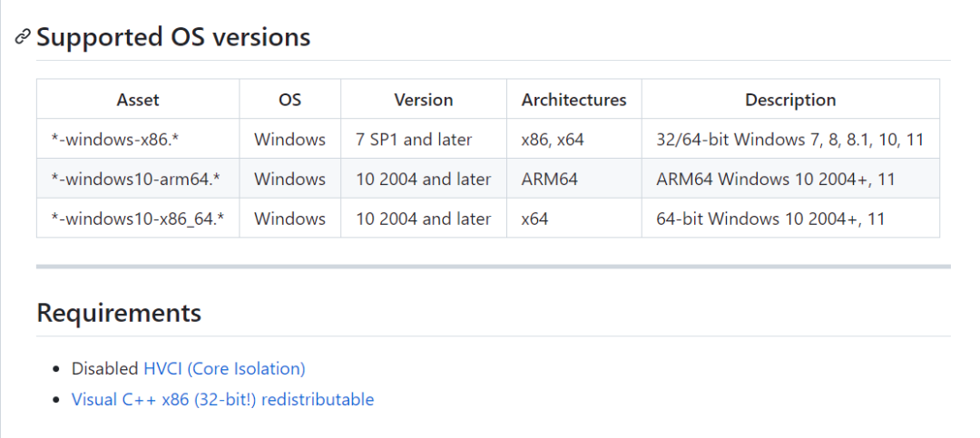Click the Description column header
This screenshot has width=980, height=438.
(x=790, y=100)
